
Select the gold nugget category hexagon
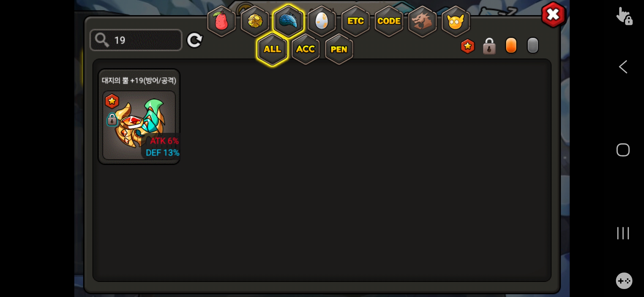pyautogui.click(x=255, y=21)
